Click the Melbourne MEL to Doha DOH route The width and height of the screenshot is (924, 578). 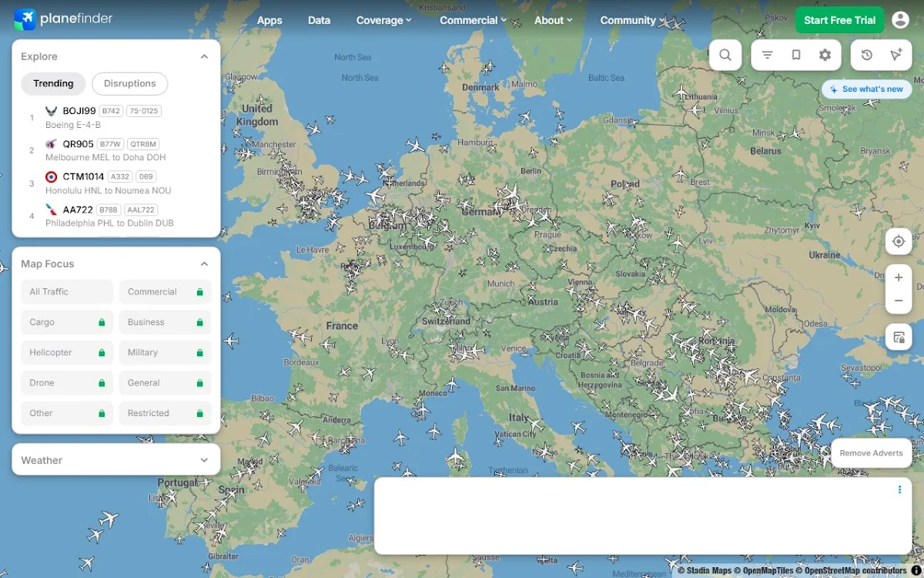tap(105, 157)
